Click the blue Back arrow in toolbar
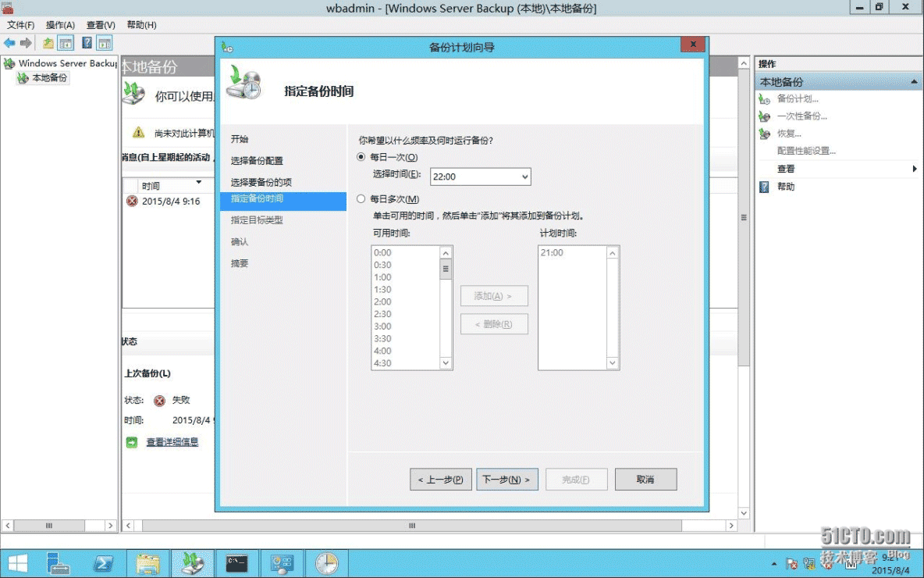This screenshot has width=924, height=578. 9,43
